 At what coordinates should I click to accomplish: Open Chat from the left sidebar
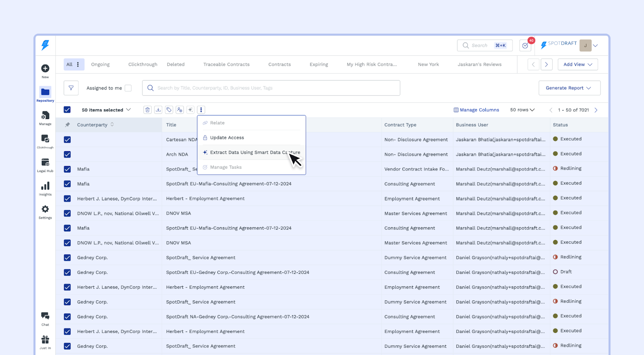[45, 318]
